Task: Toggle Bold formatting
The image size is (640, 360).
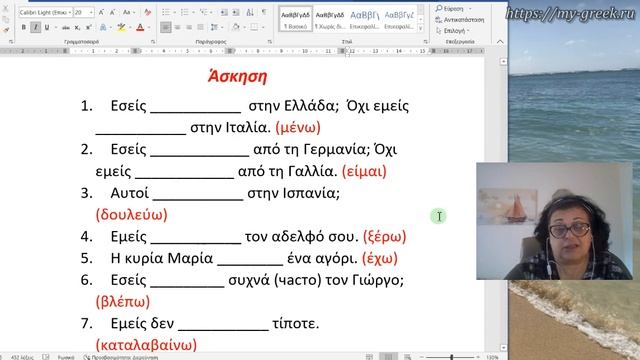Action: [x=24, y=27]
